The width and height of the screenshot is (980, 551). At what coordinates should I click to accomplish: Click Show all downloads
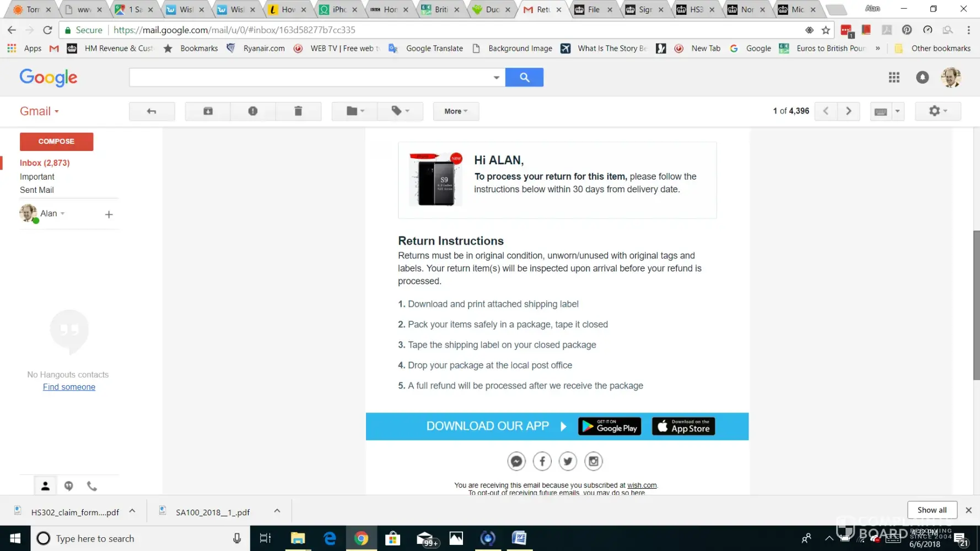(x=932, y=510)
